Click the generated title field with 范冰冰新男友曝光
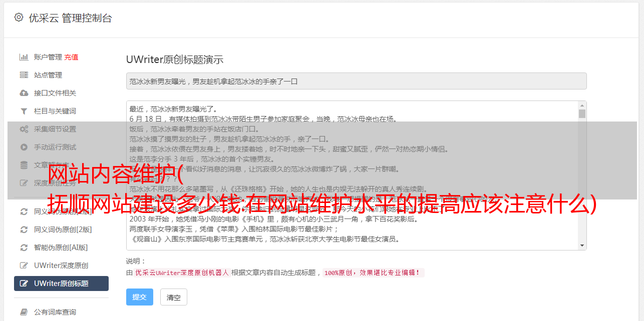 click(356, 81)
